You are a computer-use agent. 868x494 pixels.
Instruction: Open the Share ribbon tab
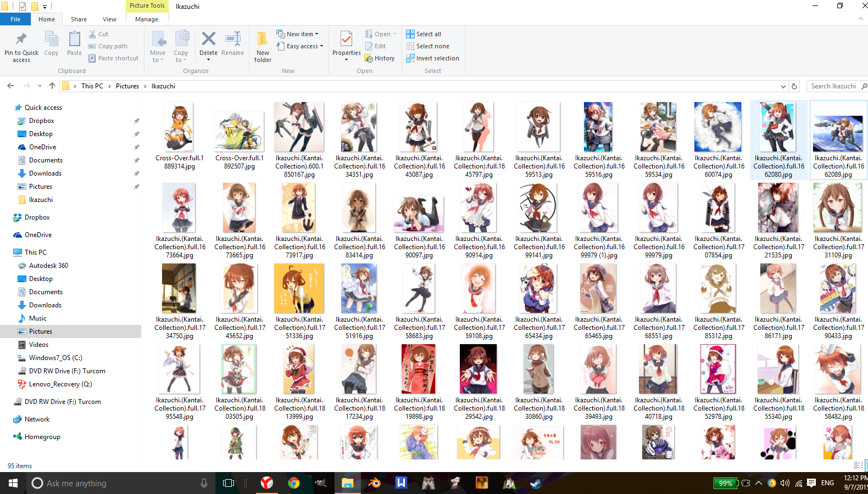[x=79, y=19]
